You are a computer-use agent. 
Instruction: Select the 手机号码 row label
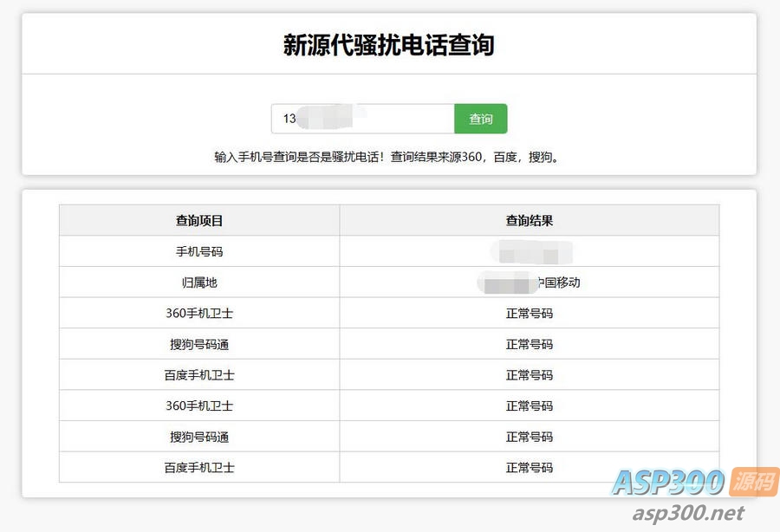199,251
